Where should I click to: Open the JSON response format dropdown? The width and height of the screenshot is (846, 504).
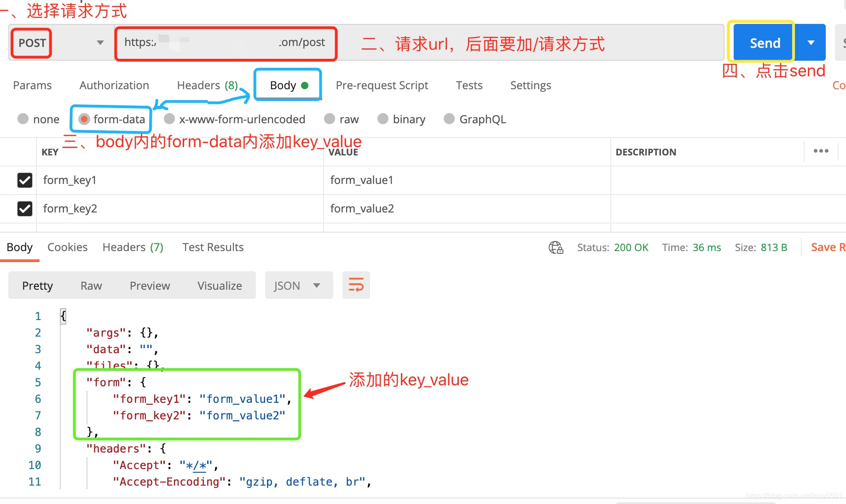coord(298,285)
